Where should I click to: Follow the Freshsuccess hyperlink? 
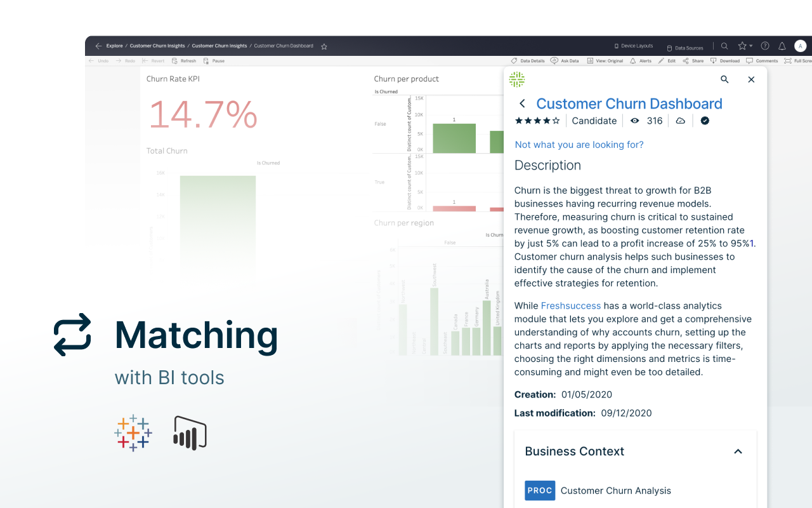point(570,306)
